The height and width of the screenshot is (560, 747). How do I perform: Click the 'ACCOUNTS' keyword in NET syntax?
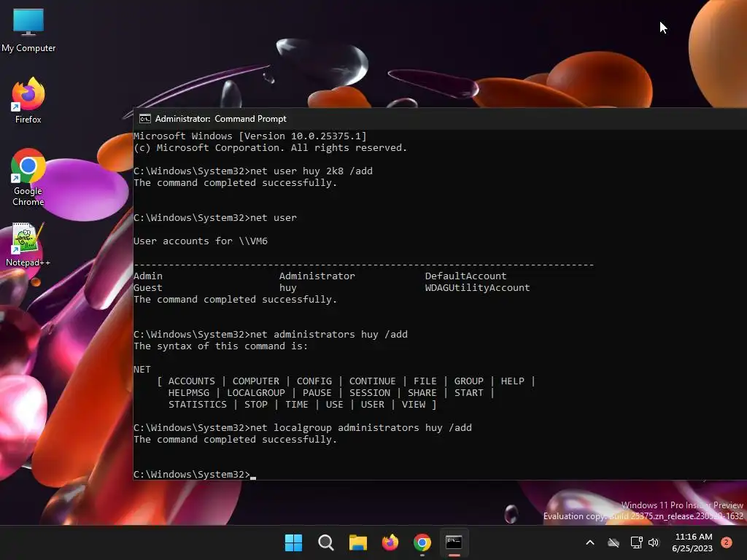(x=192, y=381)
